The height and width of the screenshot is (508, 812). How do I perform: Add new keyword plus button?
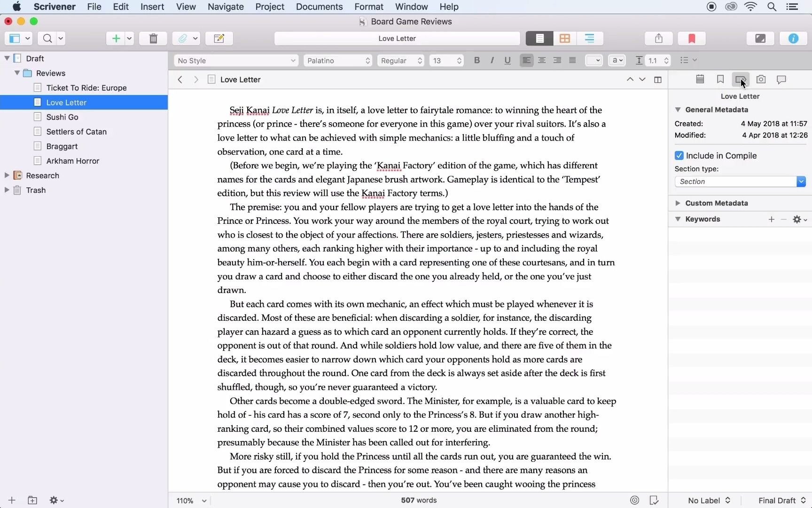(x=771, y=219)
